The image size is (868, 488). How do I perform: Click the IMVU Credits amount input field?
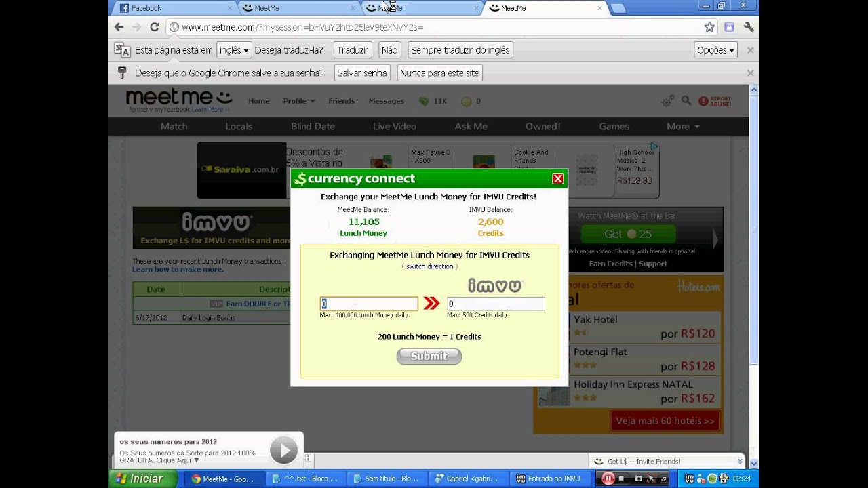click(496, 304)
